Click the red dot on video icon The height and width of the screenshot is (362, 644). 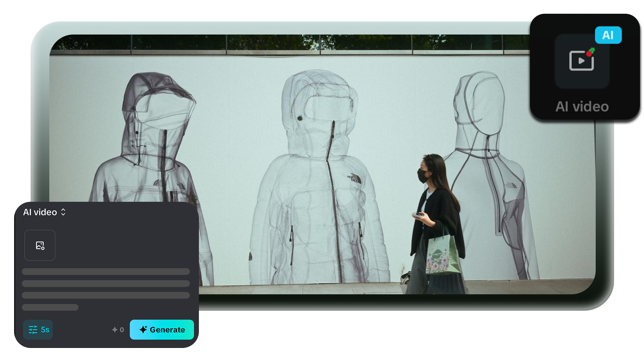[589, 53]
